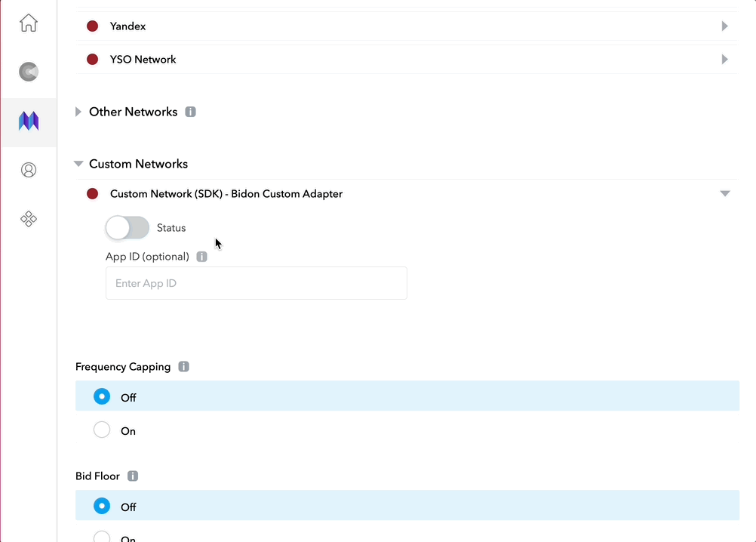The image size is (756, 542).
Task: Select Bid Floor Off radio button
Action: 102,506
